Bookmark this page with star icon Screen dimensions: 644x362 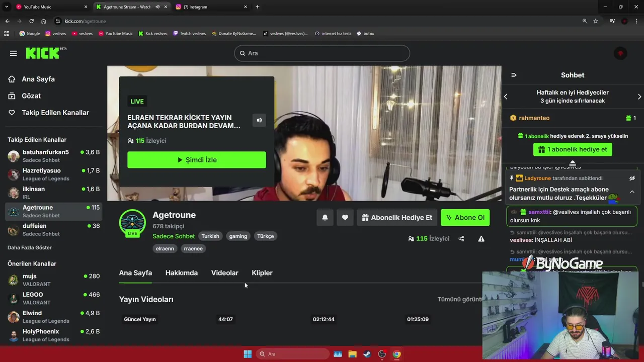point(596,21)
